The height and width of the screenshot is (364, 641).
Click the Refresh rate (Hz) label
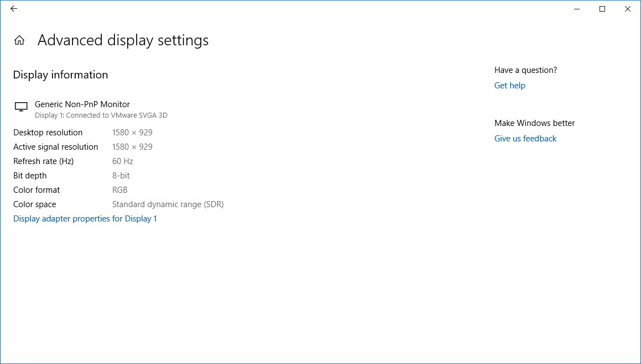[43, 161]
